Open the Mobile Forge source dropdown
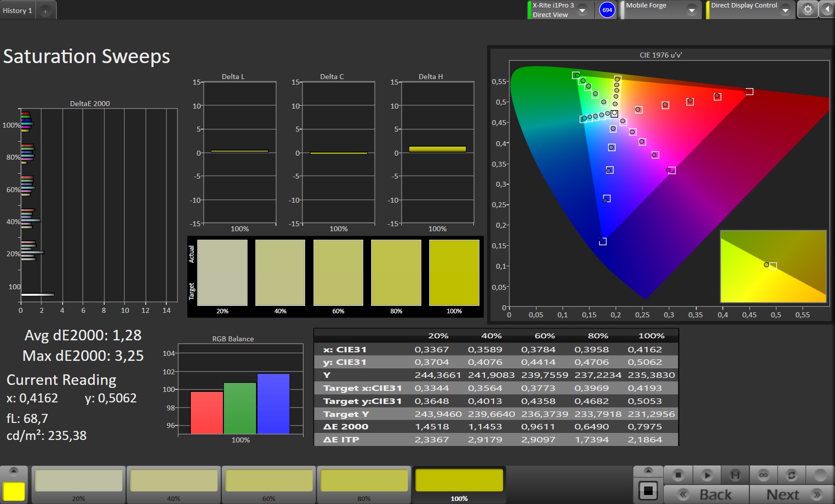 tap(692, 10)
